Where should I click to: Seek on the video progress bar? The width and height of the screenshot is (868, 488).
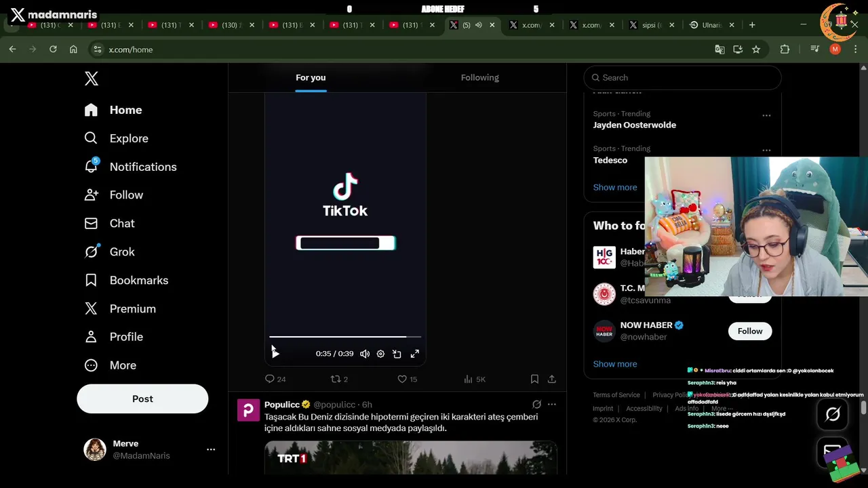click(345, 336)
